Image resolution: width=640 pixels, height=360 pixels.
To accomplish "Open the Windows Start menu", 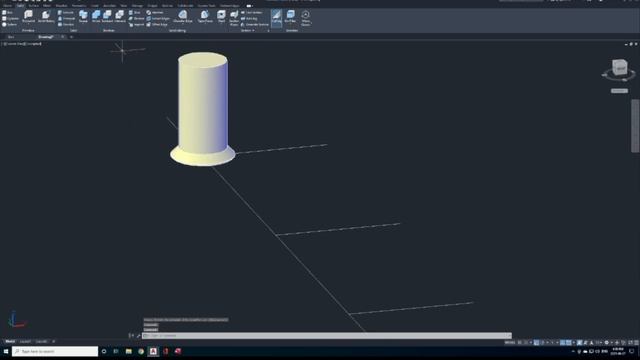I will pos(6,351).
